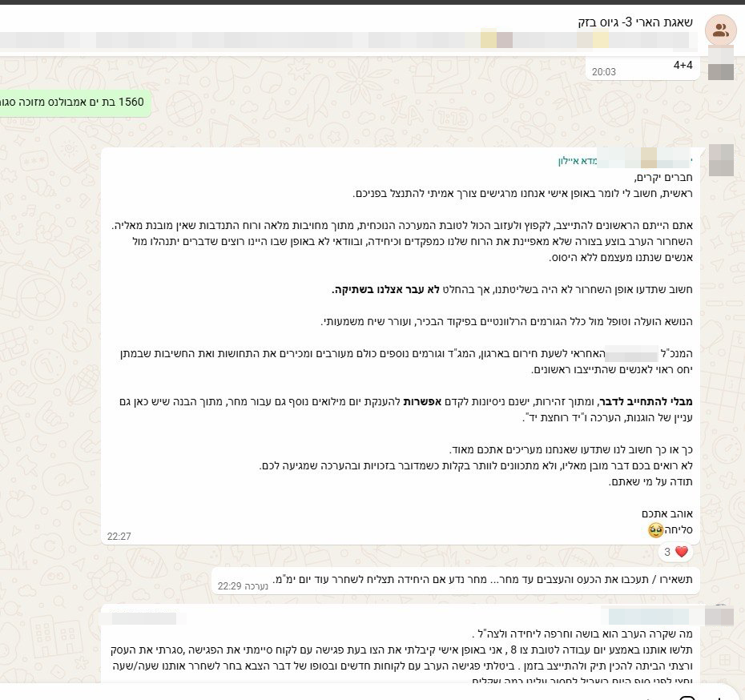Click the heart reaction with count 3

(675, 552)
